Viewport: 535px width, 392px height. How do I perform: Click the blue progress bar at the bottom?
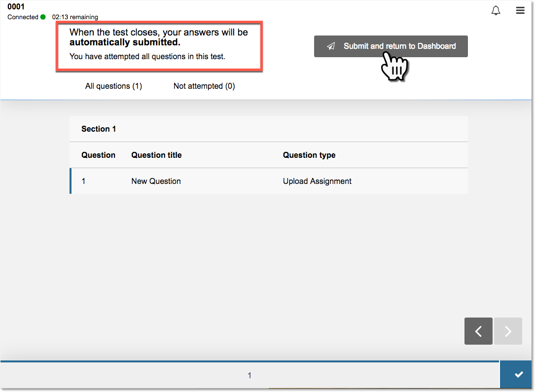pyautogui.click(x=250, y=361)
